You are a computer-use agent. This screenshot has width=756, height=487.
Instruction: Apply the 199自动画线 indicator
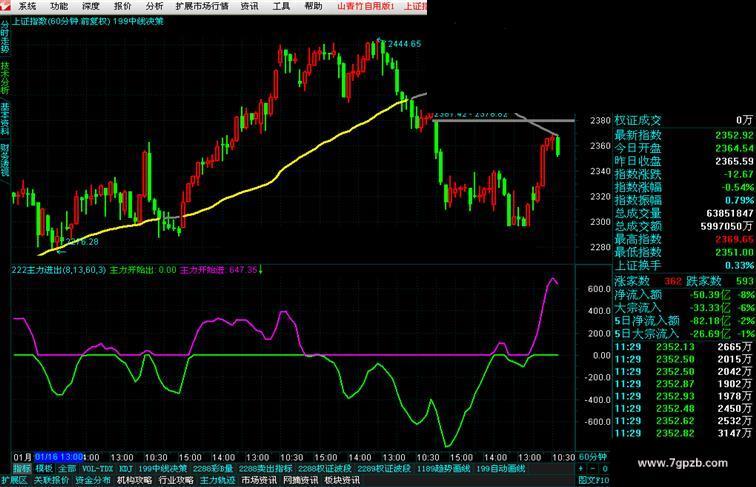click(500, 469)
